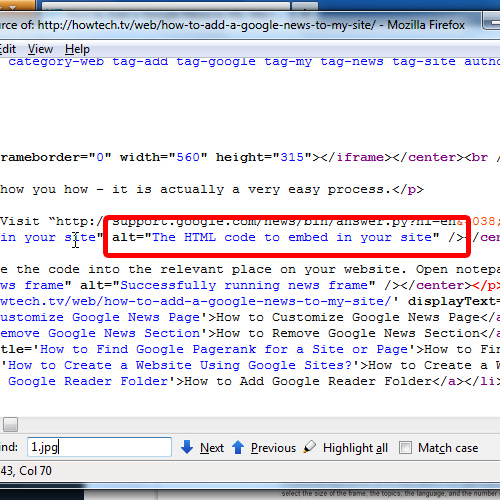Click the Next find button label
The width and height of the screenshot is (500, 500).
pos(212,448)
